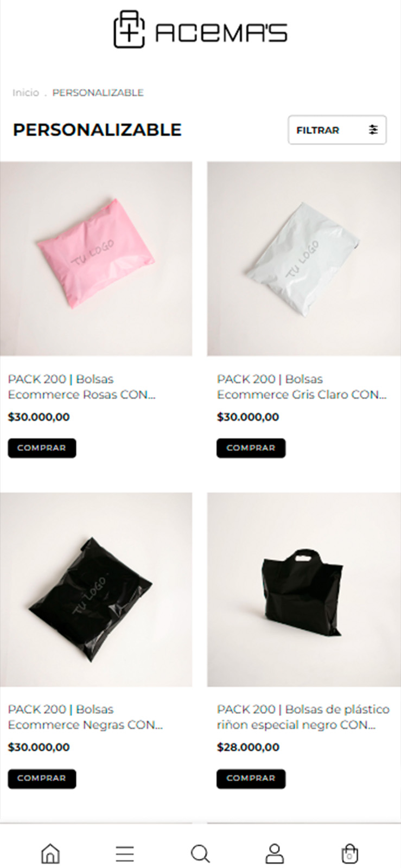Open the hamburger menu icon
Screen dimensions: 401x868
[125, 854]
